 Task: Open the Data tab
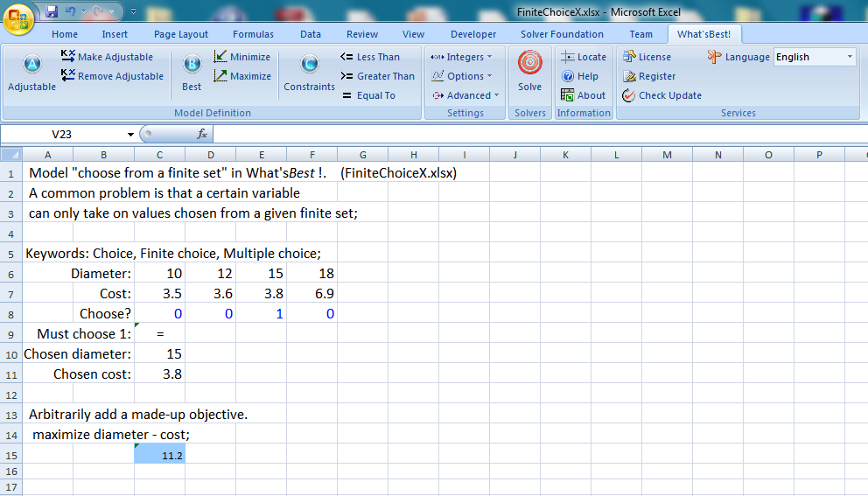(x=311, y=34)
